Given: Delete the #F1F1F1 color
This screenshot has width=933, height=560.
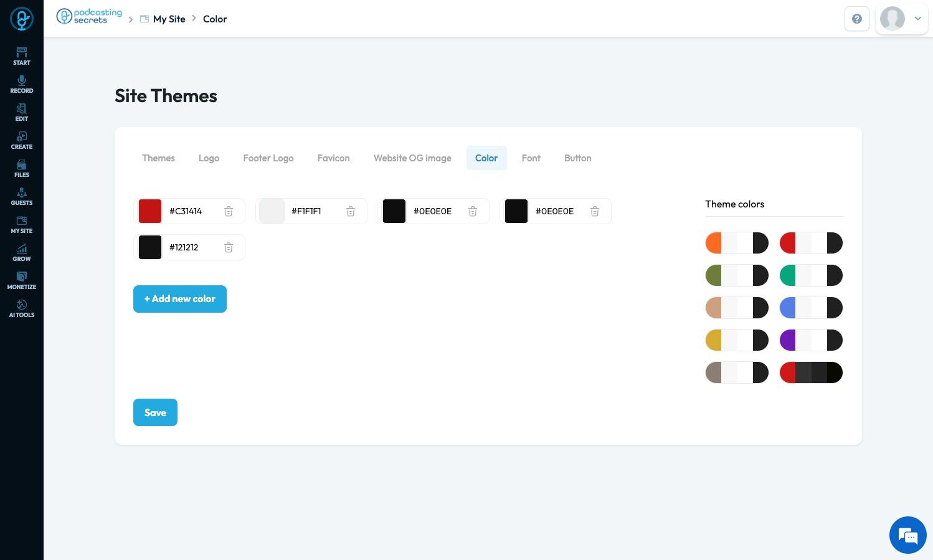Looking at the screenshot, I should click(351, 211).
